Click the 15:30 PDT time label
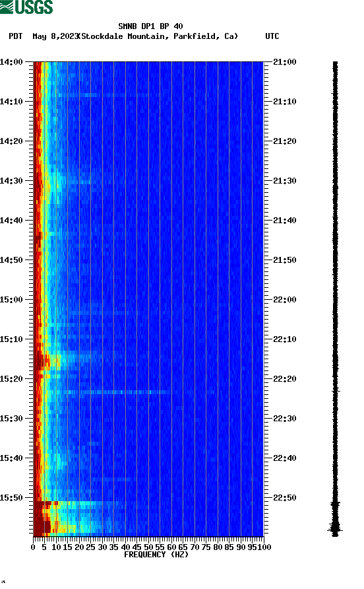The image size is (364, 589). (11, 419)
